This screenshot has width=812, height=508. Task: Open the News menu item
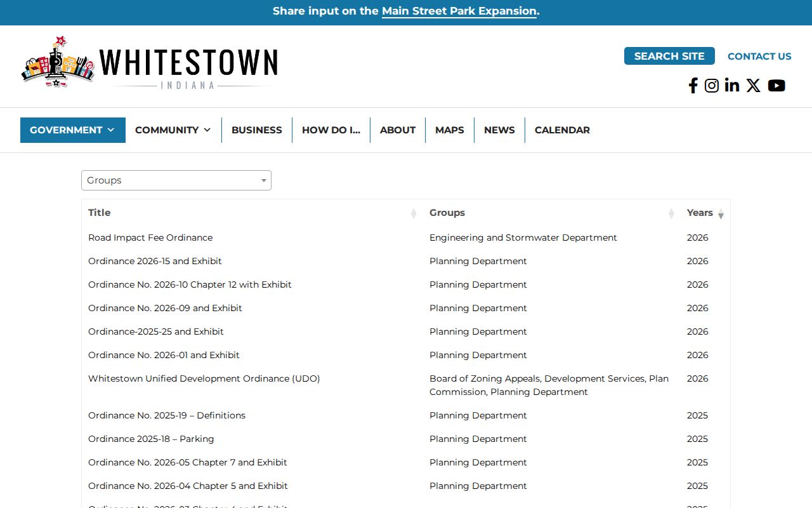pyautogui.click(x=499, y=130)
